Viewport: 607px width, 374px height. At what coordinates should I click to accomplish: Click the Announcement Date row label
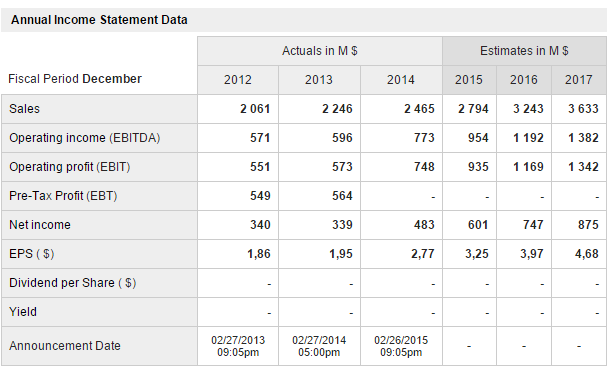coord(65,346)
